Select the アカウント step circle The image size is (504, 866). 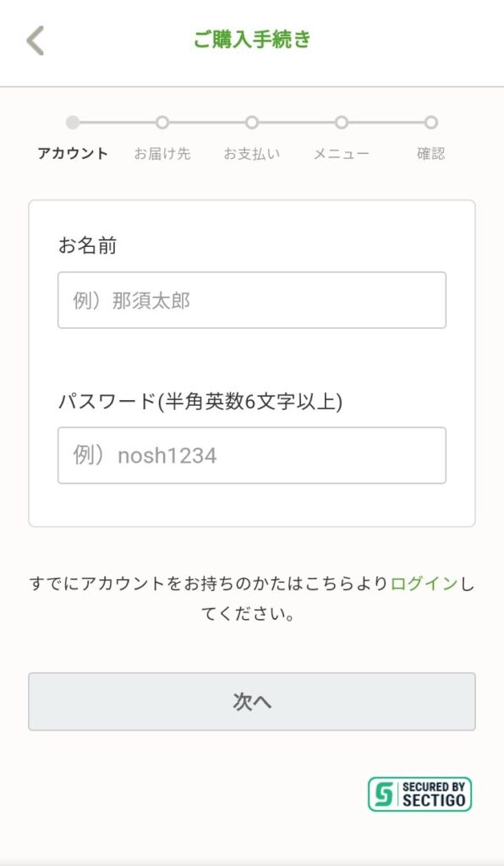click(73, 123)
